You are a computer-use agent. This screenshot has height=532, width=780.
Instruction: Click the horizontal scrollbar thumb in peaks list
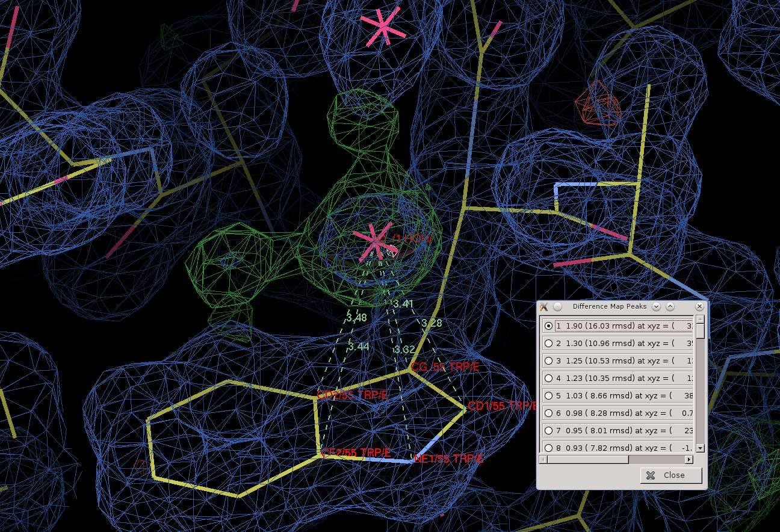(x=587, y=460)
